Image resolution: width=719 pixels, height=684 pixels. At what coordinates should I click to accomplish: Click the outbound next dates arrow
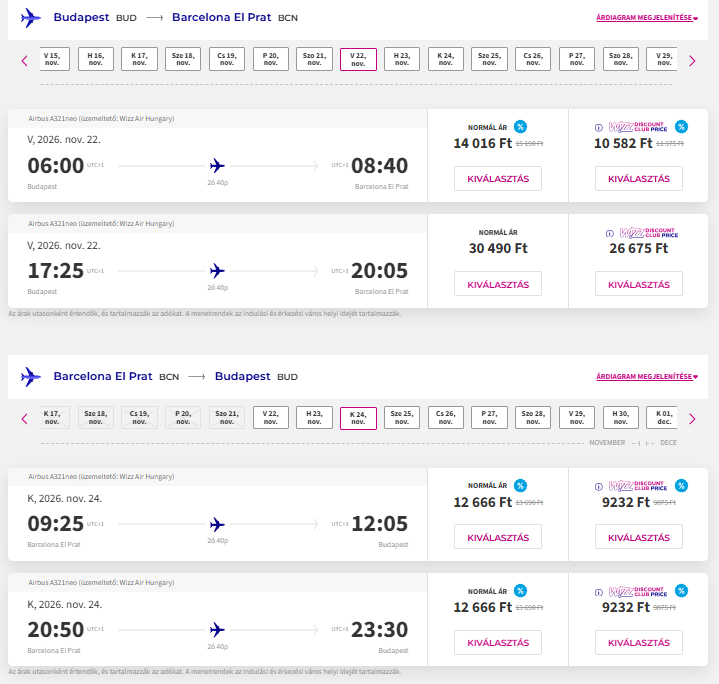(692, 61)
